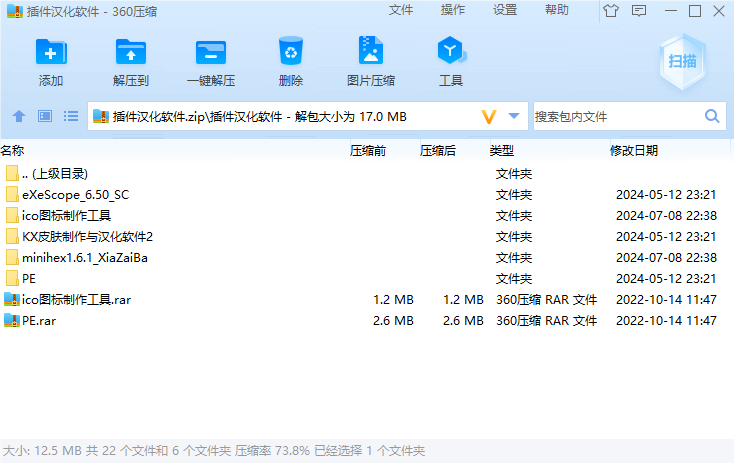Click the orange V icon in the path bar
734x463 pixels.
coord(489,117)
